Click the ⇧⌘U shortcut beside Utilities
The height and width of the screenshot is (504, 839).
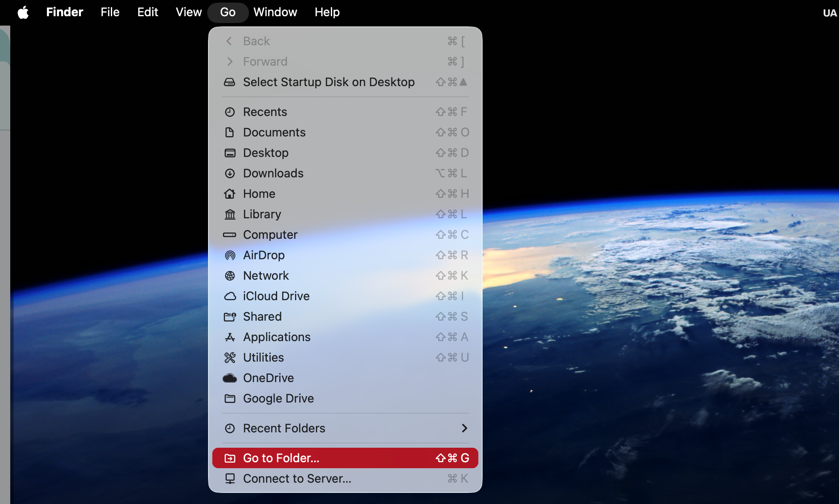click(x=452, y=357)
